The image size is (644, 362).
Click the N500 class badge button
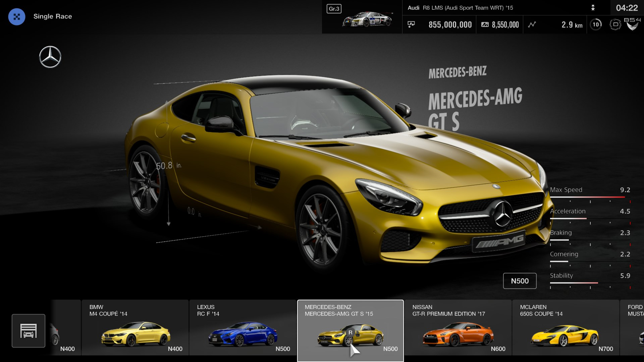click(x=520, y=281)
